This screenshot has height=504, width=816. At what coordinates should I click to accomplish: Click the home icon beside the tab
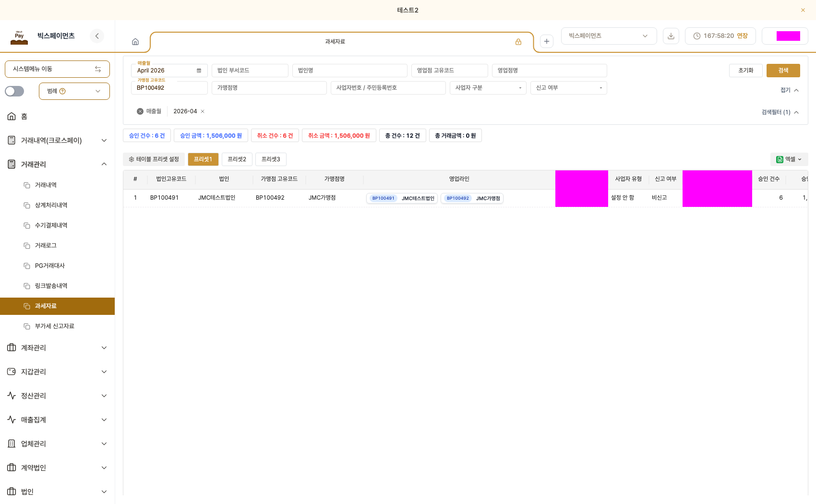[x=135, y=42]
